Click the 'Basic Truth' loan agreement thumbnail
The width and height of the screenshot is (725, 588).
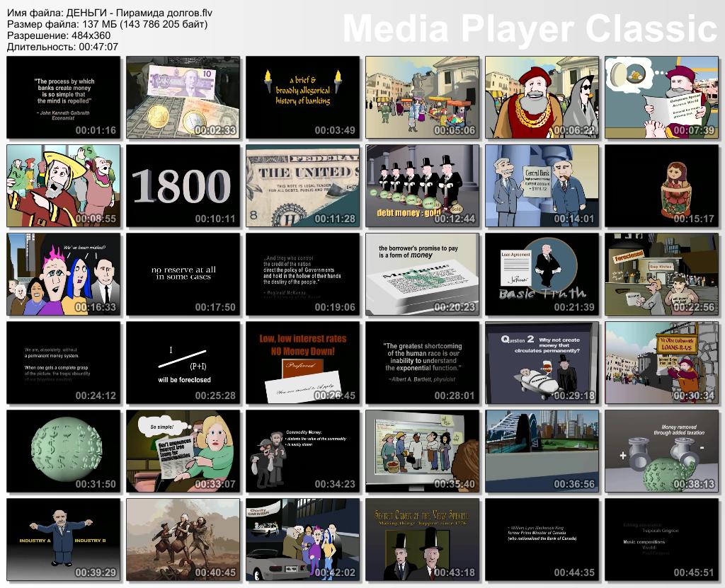pos(542,274)
